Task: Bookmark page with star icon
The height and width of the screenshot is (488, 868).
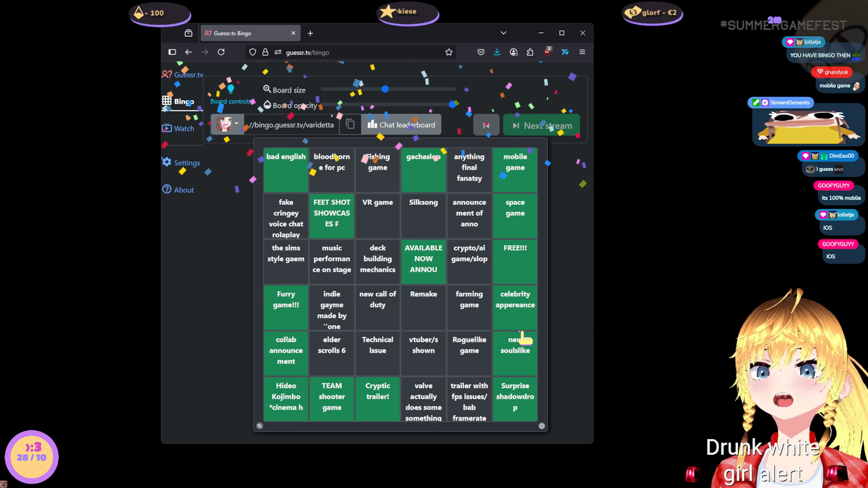Action: [448, 52]
